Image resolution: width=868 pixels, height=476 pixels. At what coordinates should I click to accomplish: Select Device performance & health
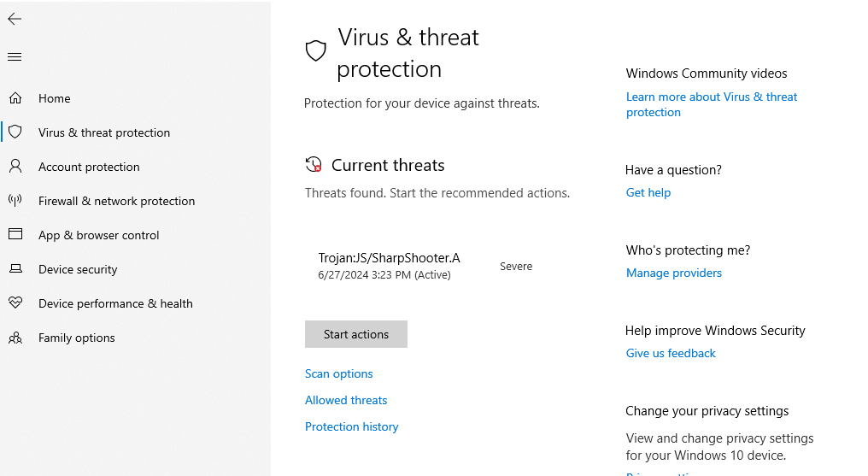click(x=115, y=303)
